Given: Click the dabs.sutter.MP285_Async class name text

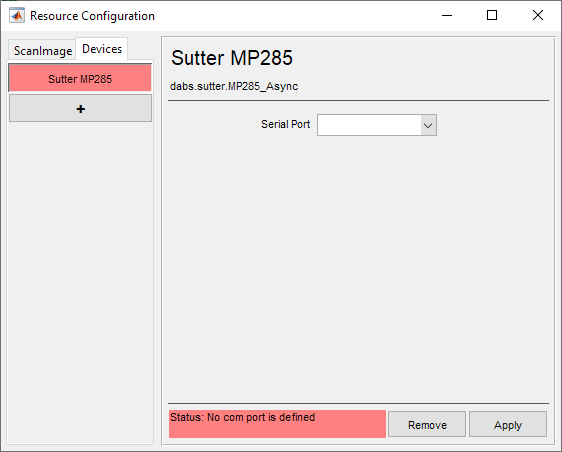Looking at the screenshot, I should 234,86.
